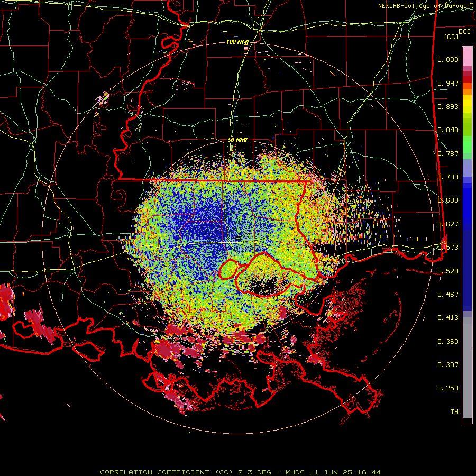Select the 0.520 legend value
476x476 pixels.
tap(448, 271)
